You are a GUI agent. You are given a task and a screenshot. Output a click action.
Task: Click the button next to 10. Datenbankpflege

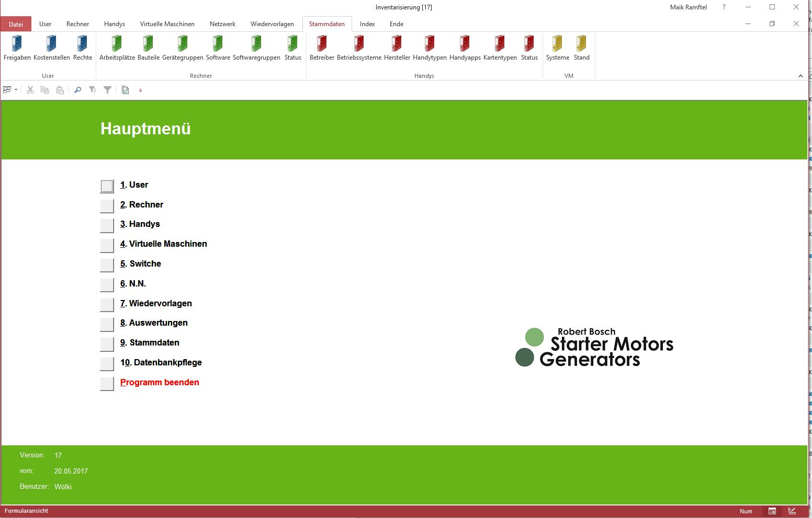[107, 364]
